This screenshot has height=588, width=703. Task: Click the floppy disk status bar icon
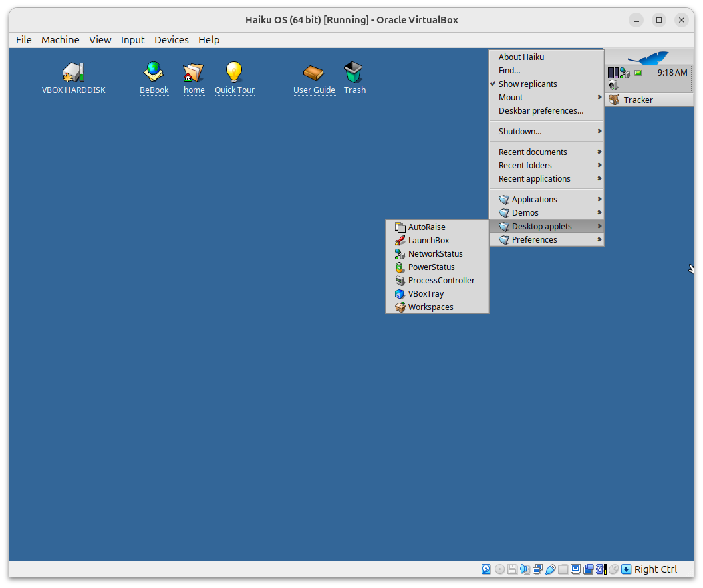click(x=512, y=569)
